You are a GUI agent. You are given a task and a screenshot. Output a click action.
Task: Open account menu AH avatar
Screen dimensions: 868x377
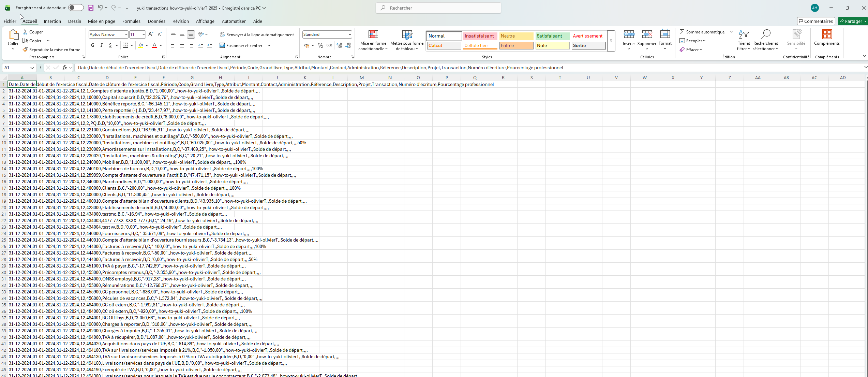click(x=814, y=8)
